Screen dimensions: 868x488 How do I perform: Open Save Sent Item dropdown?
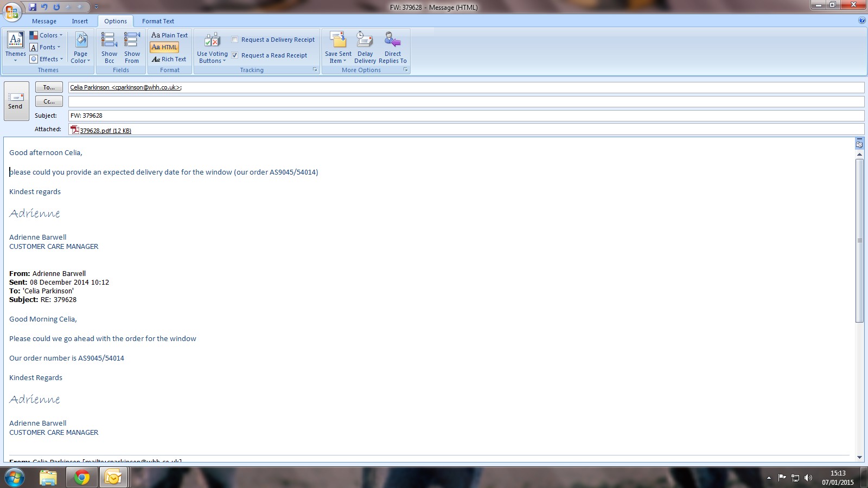pyautogui.click(x=338, y=47)
